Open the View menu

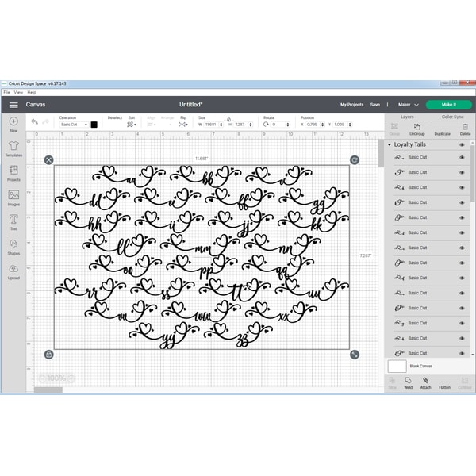tap(18, 92)
